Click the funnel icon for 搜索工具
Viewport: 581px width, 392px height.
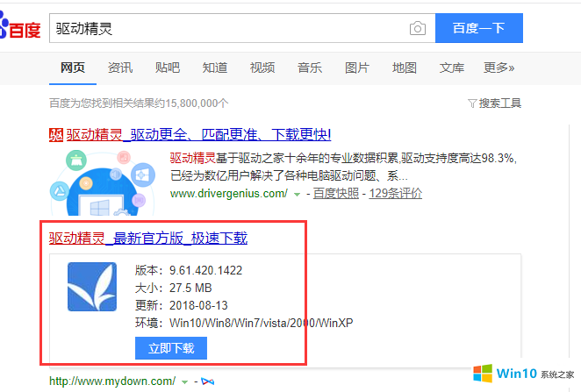pyautogui.click(x=471, y=103)
